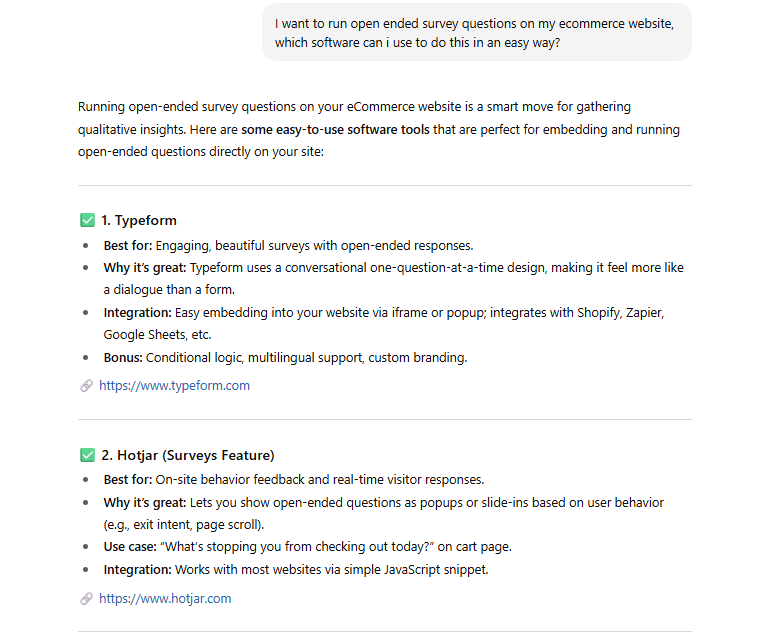The height and width of the screenshot is (638, 759).
Task: Click the chain link icon beside hotjar.com
Action: [x=86, y=599]
